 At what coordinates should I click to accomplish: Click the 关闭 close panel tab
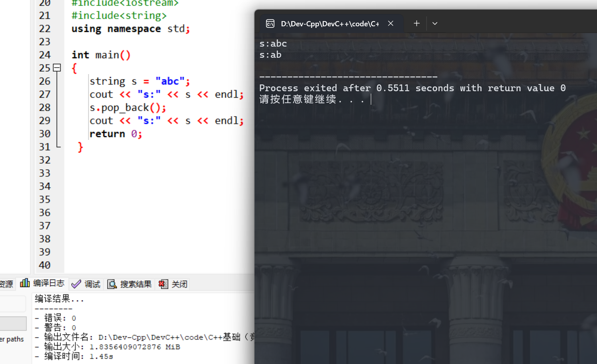click(173, 284)
